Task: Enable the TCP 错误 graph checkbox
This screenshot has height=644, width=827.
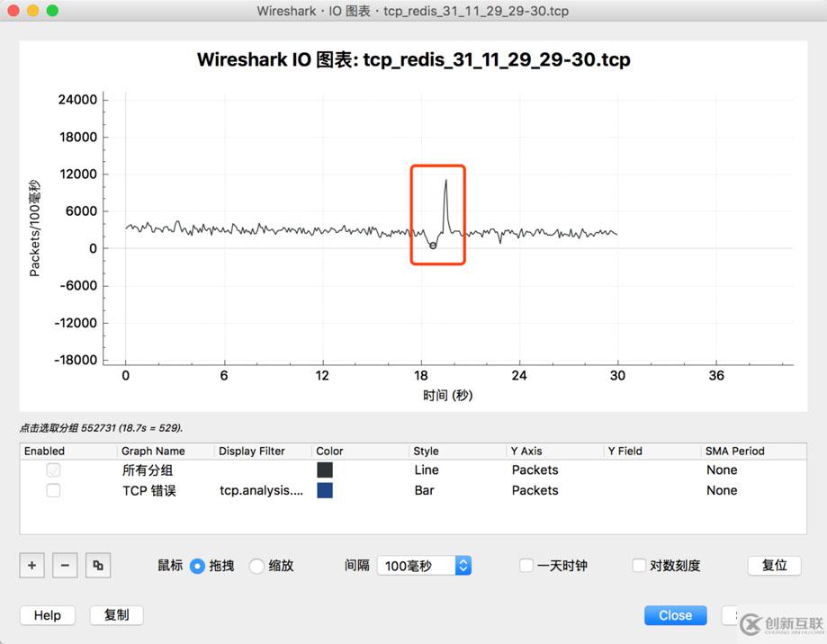Action: 53,490
